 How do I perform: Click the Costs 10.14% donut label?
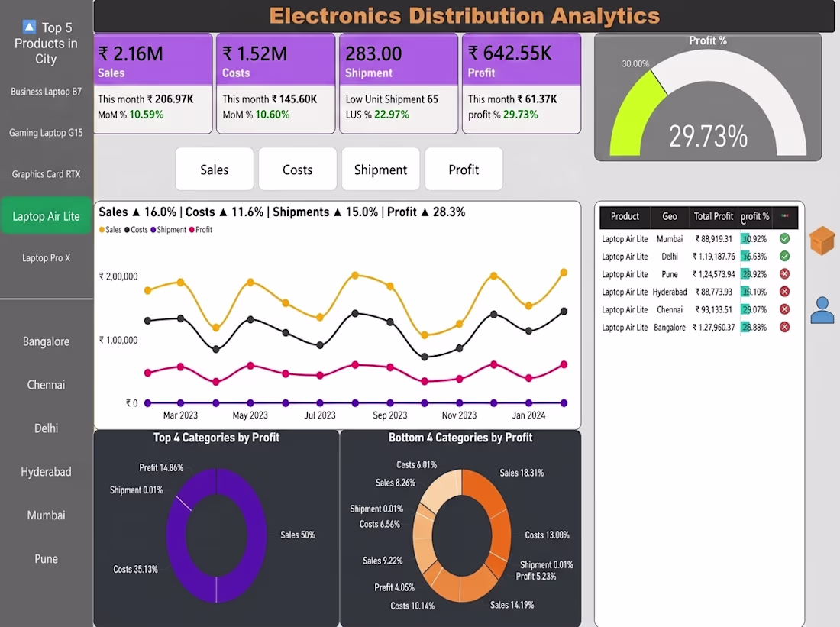point(412,606)
